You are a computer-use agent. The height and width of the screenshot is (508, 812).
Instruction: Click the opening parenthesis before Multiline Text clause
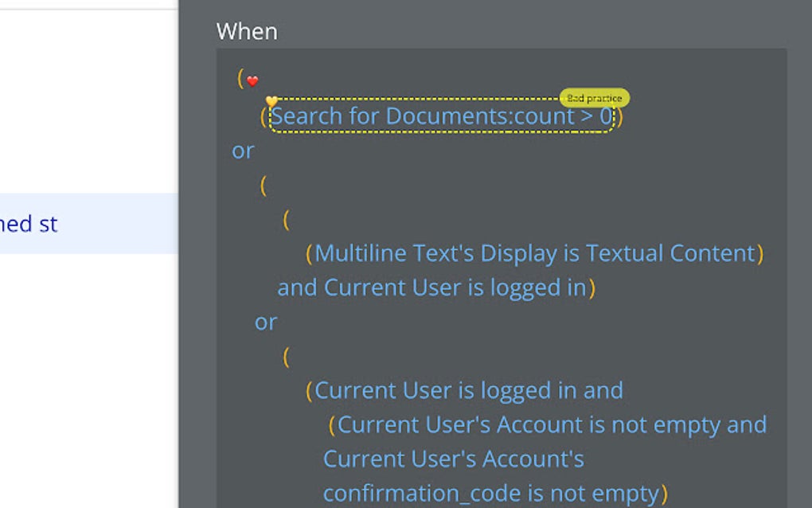pos(310,252)
